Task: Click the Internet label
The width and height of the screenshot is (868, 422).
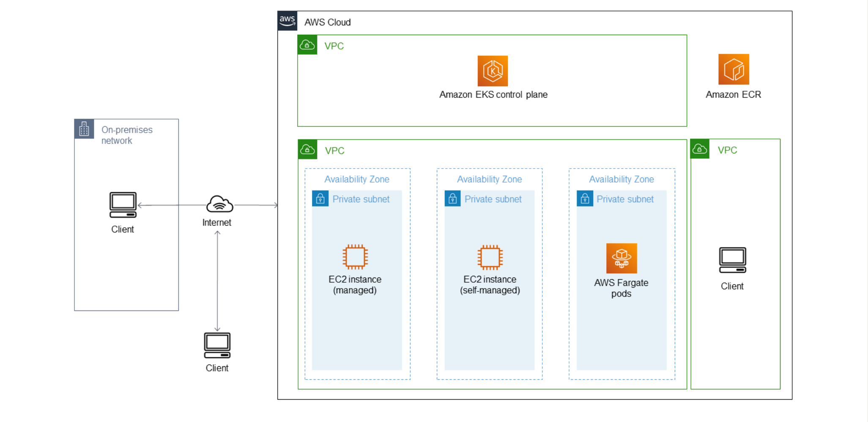Action: (x=217, y=223)
